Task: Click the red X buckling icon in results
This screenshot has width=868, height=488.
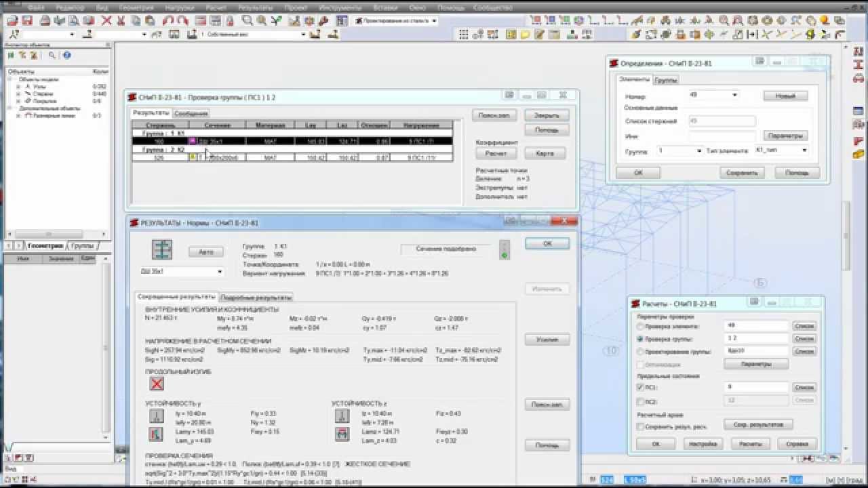Action: 157,384
